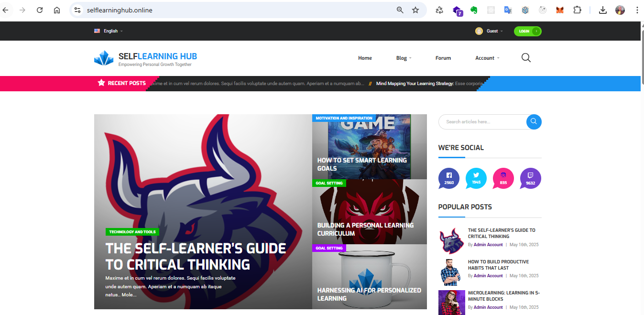Open the Instagram social bubble
Image resolution: width=644 pixels, height=315 pixels.
(503, 178)
